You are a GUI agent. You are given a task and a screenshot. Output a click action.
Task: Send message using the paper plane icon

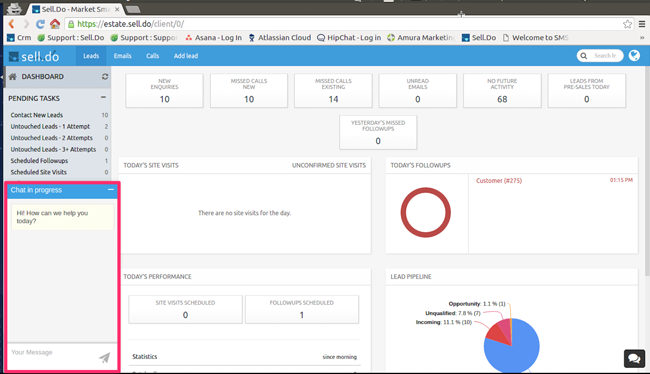[104, 357]
